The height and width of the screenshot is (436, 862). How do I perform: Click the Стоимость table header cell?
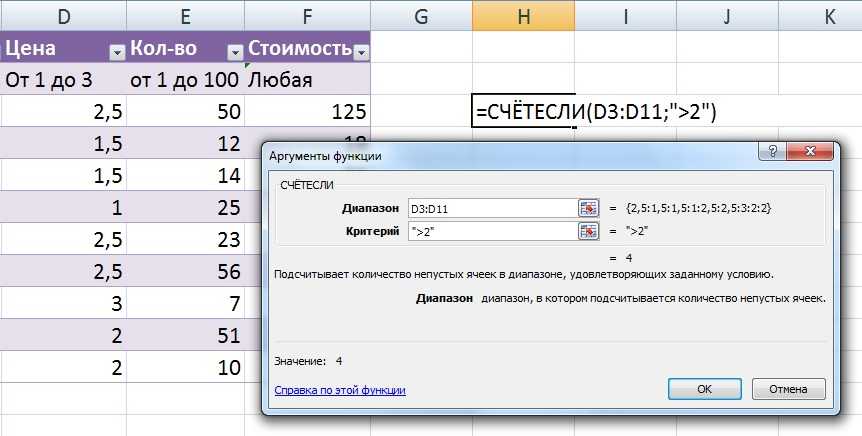click(307, 47)
